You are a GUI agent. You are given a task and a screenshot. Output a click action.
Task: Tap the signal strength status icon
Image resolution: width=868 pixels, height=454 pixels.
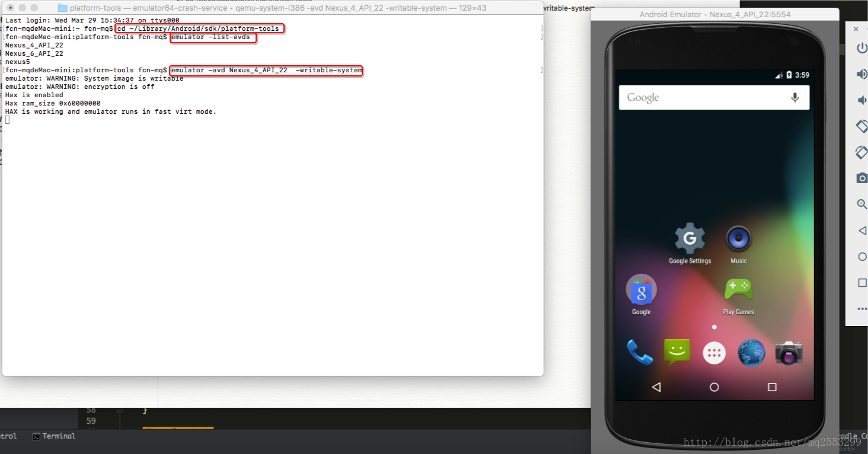(x=779, y=75)
